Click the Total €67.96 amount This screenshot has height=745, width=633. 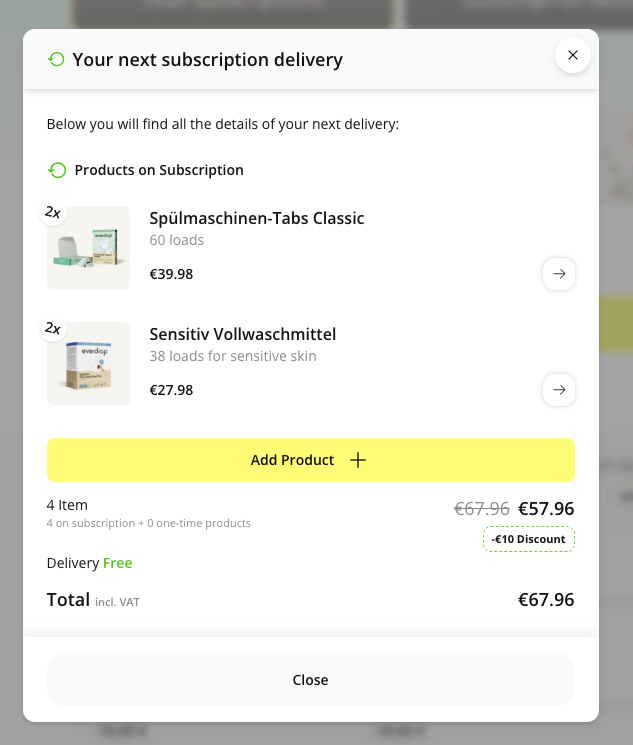point(546,600)
